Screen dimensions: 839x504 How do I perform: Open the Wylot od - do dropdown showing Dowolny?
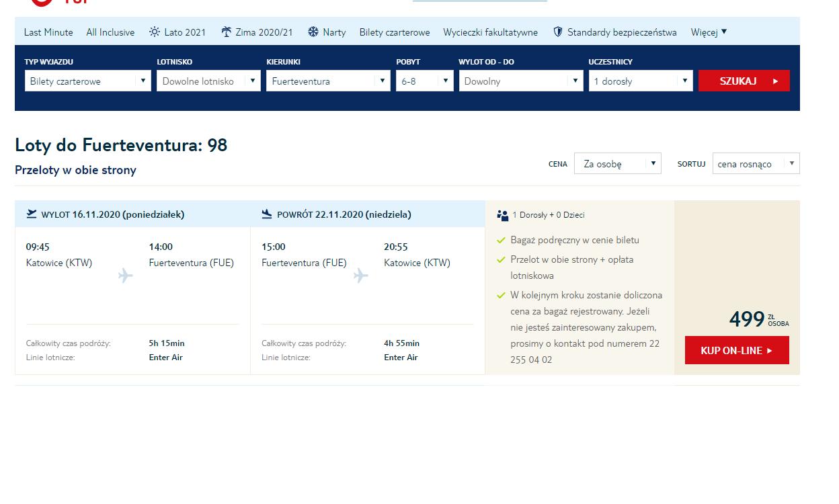coord(521,81)
